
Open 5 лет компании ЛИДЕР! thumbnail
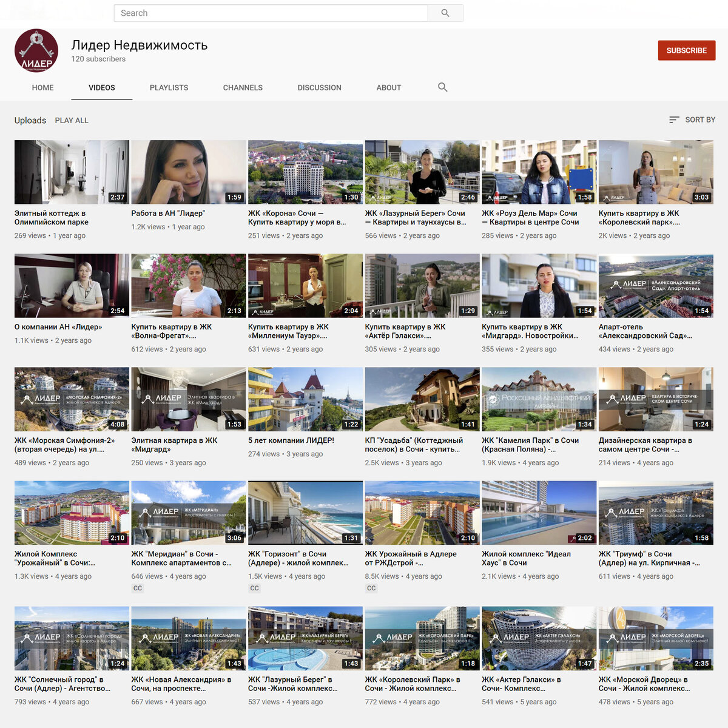coord(305,399)
